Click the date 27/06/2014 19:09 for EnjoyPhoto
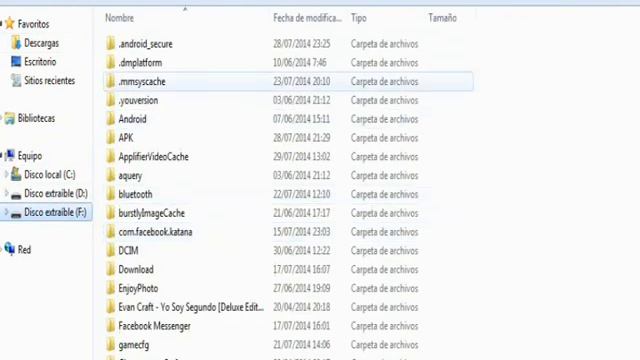Image resolution: width=640 pixels, height=360 pixels. 302,288
